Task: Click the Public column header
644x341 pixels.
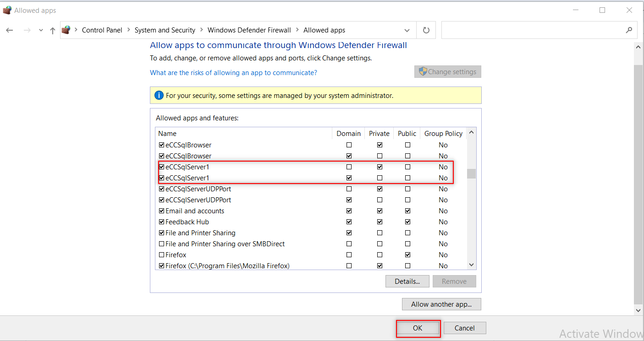Action: click(407, 134)
